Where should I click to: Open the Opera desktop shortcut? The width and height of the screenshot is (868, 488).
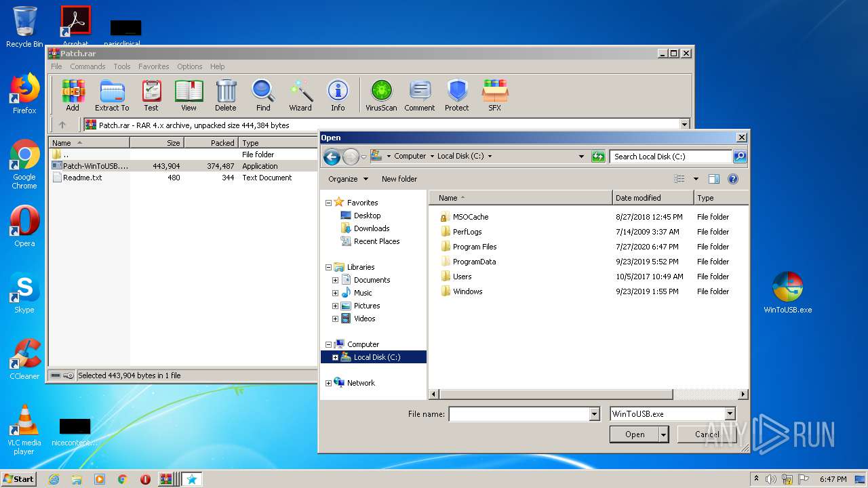pyautogui.click(x=24, y=226)
